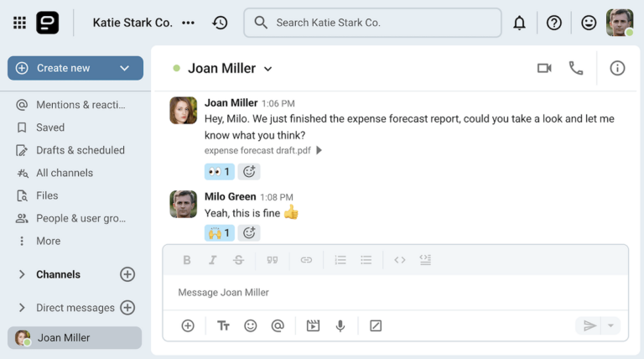Open slash shortcuts icon

(376, 325)
